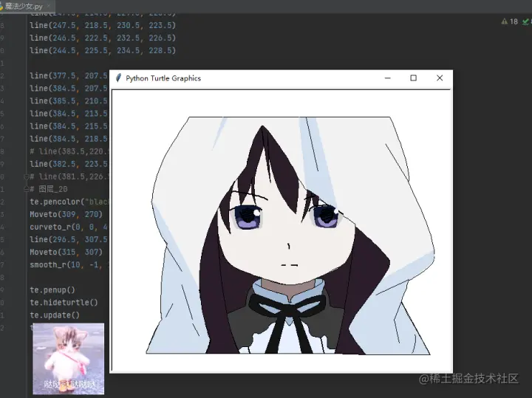Place cursor on the smooth_r code line

[69, 265]
